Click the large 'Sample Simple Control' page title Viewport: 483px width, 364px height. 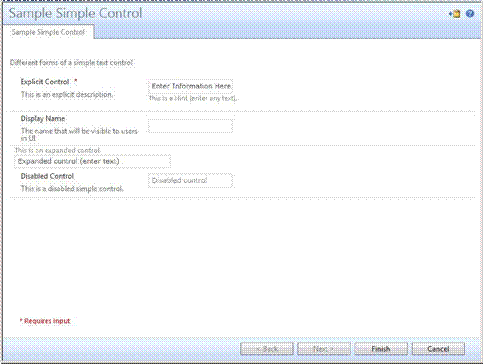coord(76,13)
